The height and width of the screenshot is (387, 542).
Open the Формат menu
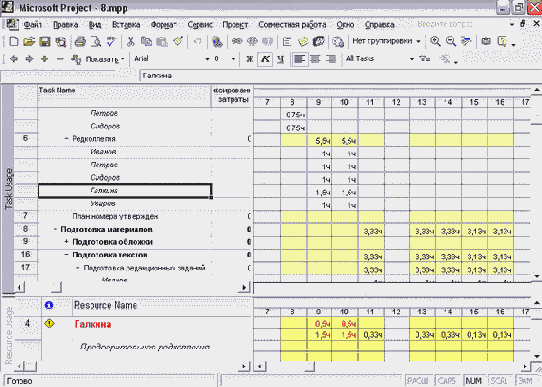pos(163,25)
